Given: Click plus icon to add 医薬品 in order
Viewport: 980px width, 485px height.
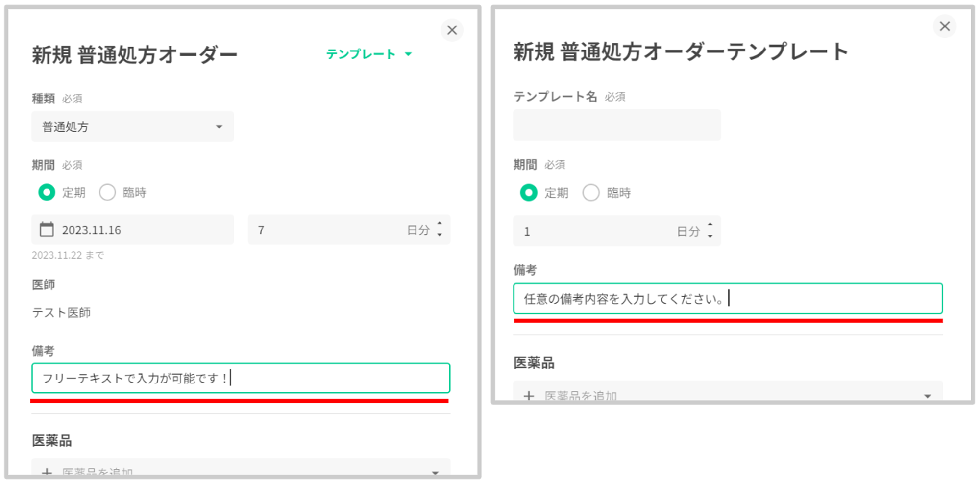Looking at the screenshot, I should tap(47, 472).
